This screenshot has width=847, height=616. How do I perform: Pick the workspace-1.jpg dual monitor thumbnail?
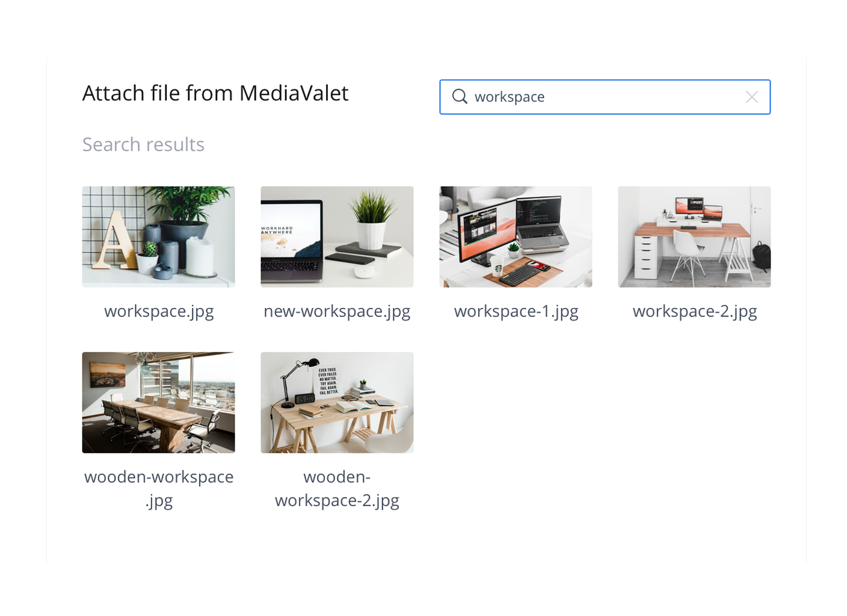[516, 236]
